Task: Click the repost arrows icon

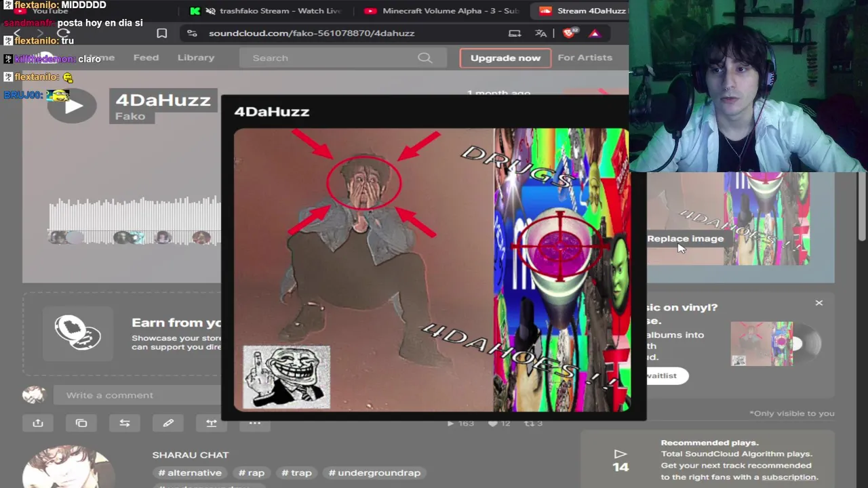Action: point(125,423)
